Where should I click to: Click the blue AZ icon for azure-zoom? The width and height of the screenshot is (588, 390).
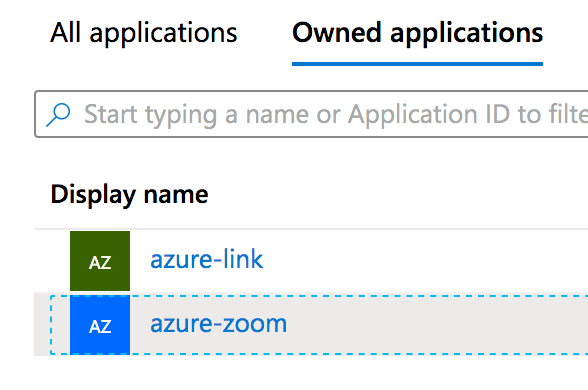pos(100,325)
